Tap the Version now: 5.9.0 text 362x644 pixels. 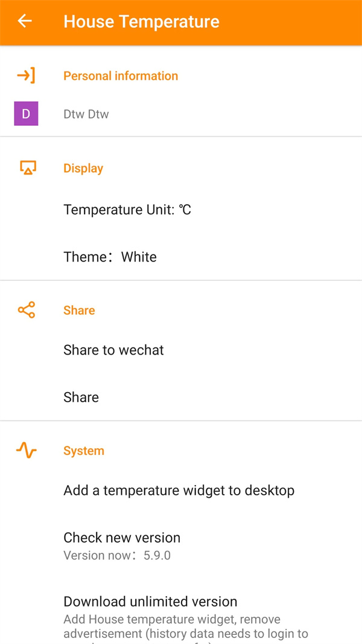pyautogui.click(x=117, y=555)
